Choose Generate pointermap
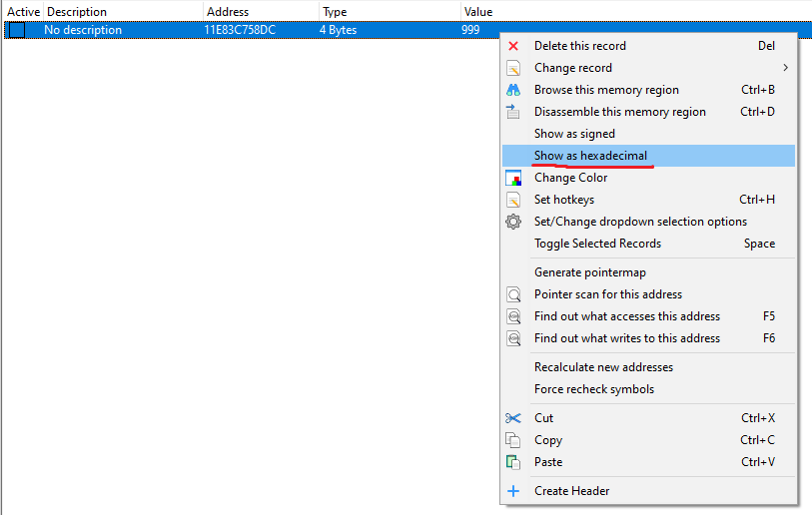Image resolution: width=812 pixels, height=515 pixels. point(589,272)
